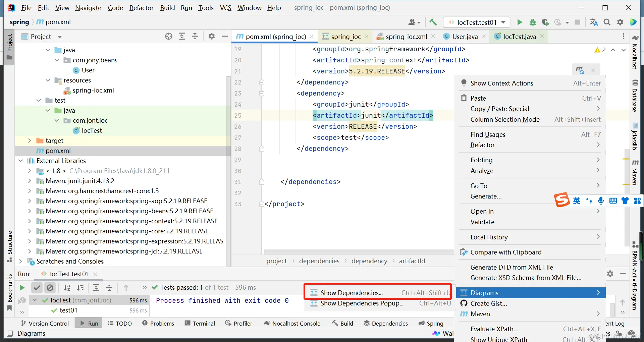
Task: Click Show Context Actions entry
Action: [531, 83]
